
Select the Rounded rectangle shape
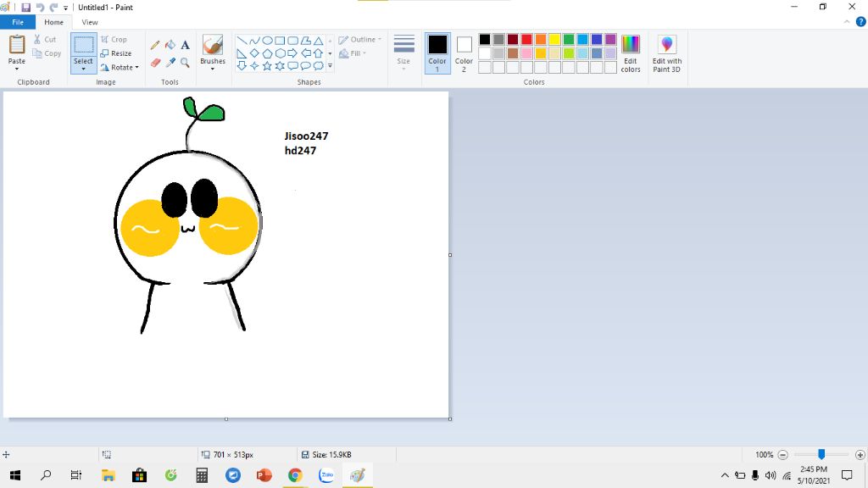292,41
